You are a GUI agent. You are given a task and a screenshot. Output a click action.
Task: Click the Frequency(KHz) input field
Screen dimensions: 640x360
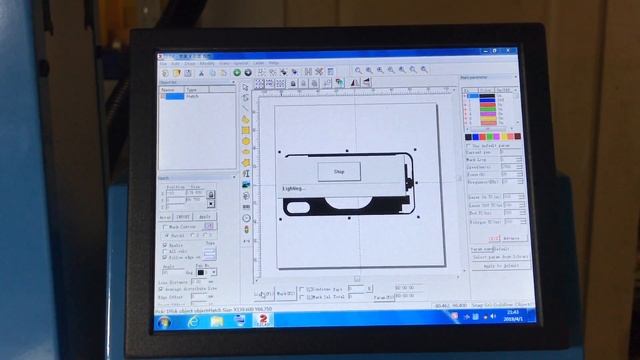[511, 182]
